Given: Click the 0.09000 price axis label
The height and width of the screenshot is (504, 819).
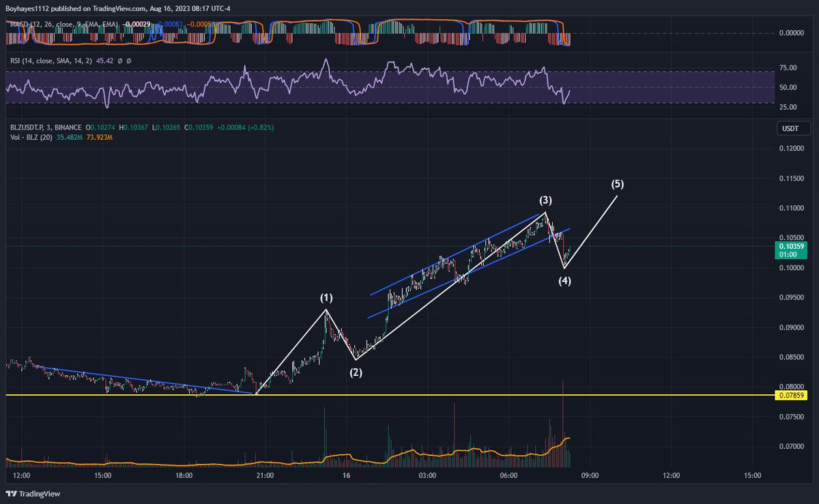Looking at the screenshot, I should [790, 327].
